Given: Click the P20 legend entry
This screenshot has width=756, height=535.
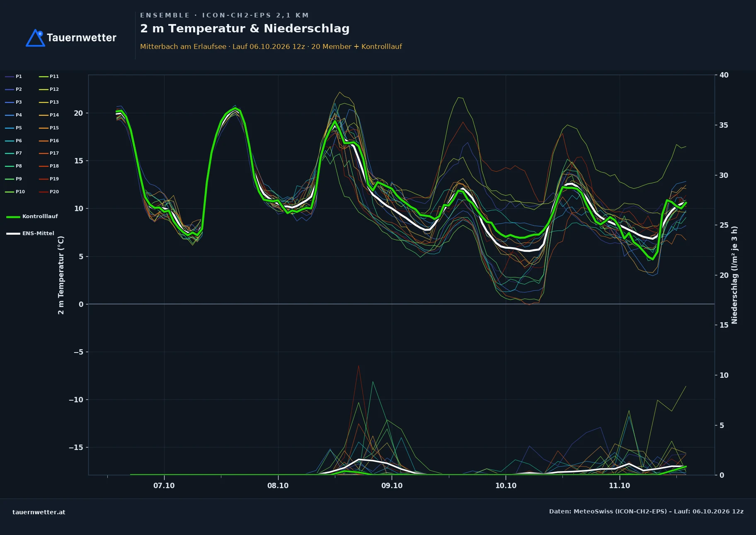Looking at the screenshot, I should coord(49,192).
